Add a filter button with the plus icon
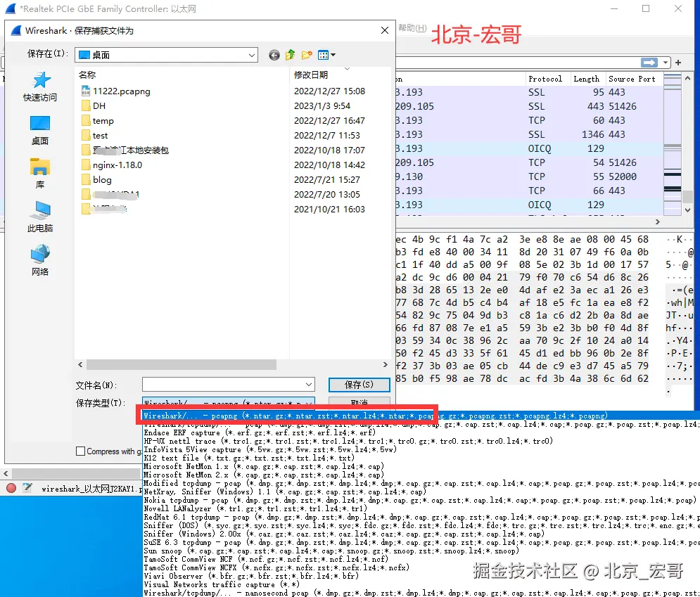Screen dimensions: 700x597 click(678, 63)
